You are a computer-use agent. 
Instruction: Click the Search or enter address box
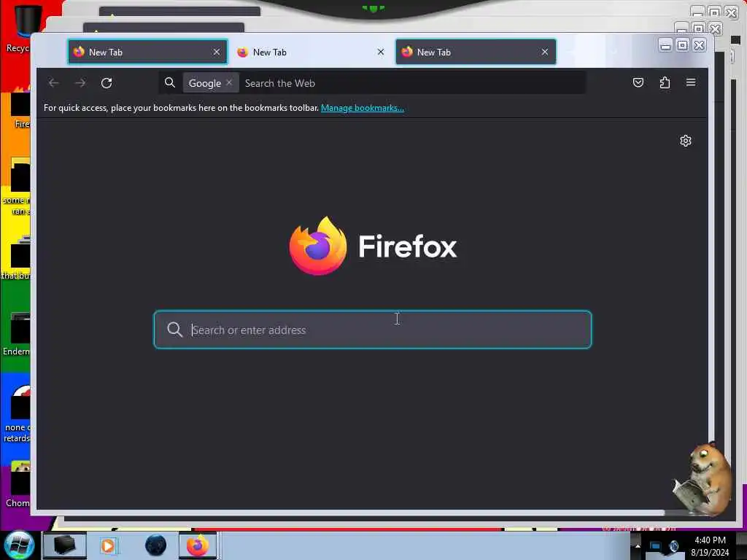[373, 330]
